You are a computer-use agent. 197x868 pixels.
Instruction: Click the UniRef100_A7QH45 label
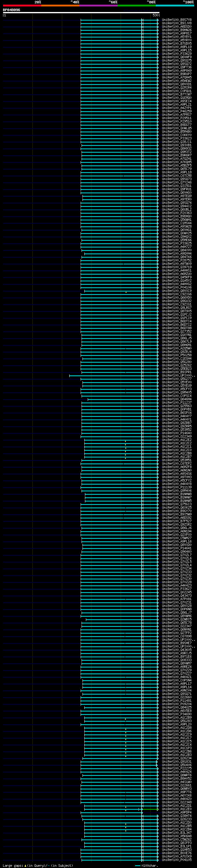(177, 78)
